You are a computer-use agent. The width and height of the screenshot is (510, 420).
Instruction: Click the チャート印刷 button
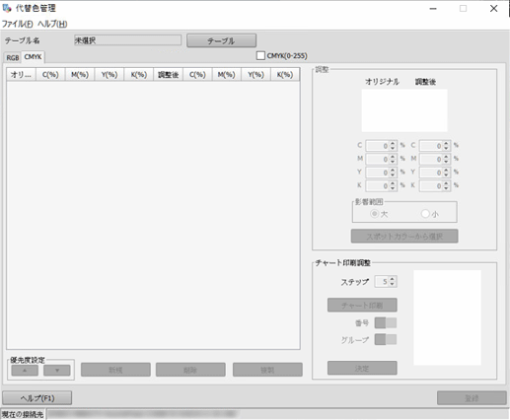click(362, 306)
